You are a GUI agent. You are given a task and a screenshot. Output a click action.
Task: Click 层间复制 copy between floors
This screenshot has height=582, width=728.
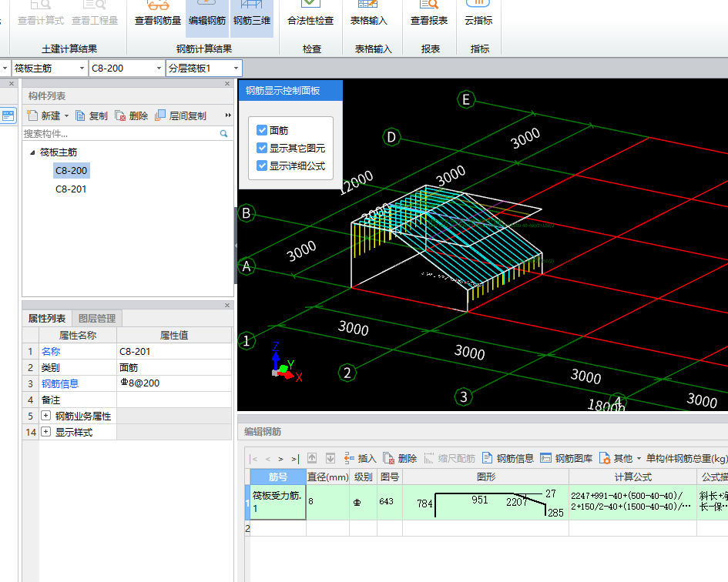(x=180, y=115)
